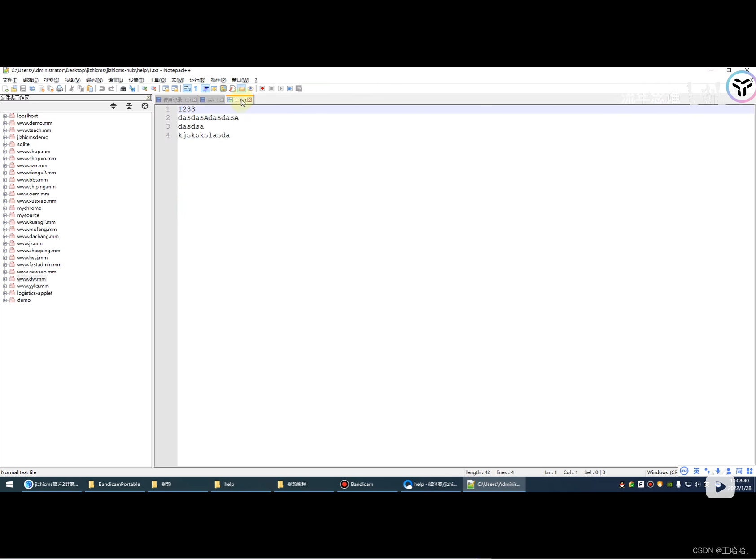Viewport: 756px width, 559px height.
Task: Expand the www.demo.mm folder node
Action: 5,123
